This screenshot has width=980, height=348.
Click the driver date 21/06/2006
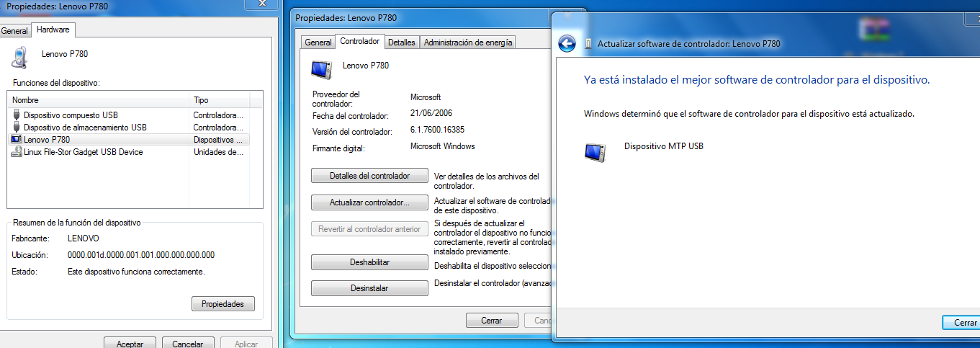431,114
